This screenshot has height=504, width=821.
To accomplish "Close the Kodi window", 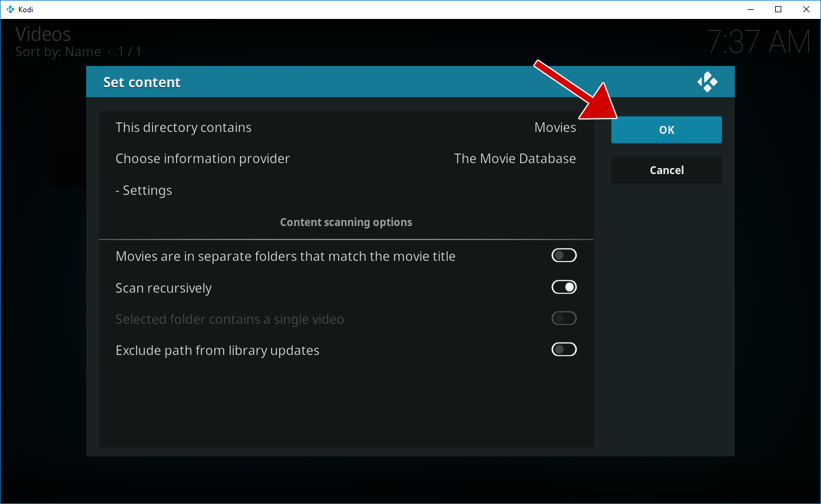I will pyautogui.click(x=806, y=9).
